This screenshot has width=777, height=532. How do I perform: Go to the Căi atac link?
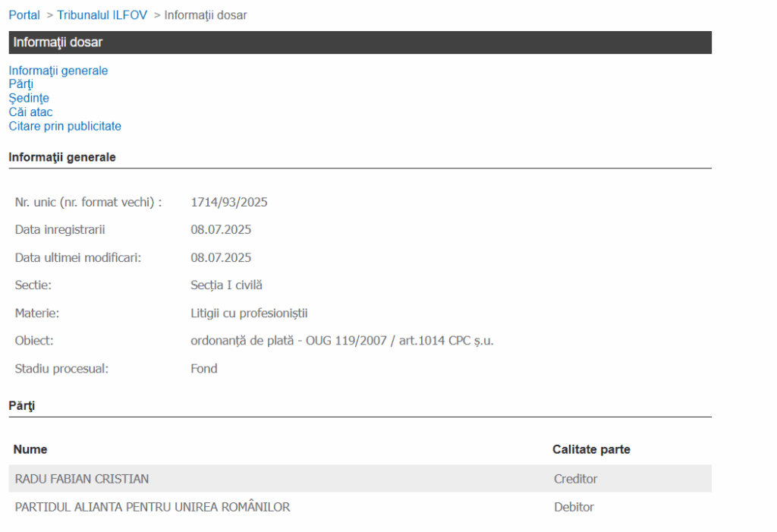pos(30,112)
